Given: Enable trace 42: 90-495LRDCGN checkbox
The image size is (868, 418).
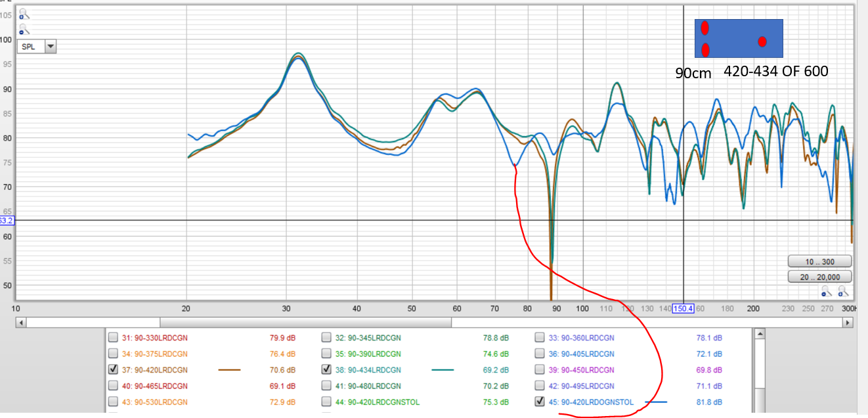Looking at the screenshot, I should click(540, 386).
